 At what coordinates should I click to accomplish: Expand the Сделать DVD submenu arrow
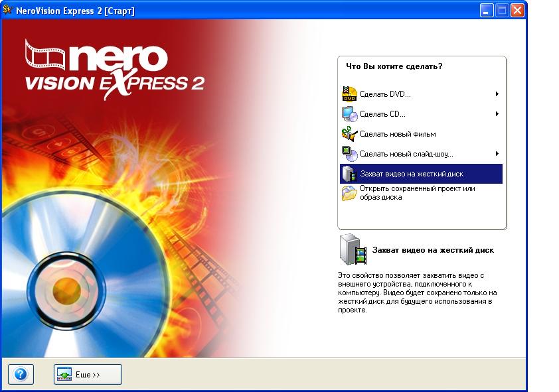497,94
